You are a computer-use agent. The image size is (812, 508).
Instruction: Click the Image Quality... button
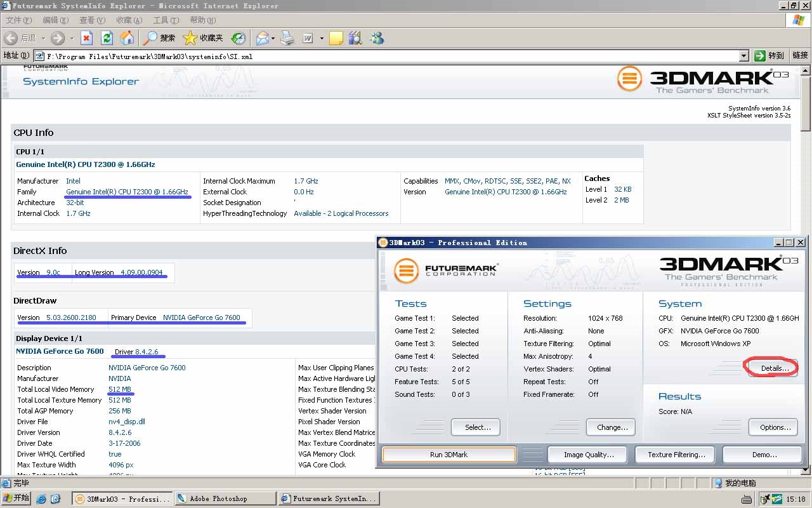click(587, 455)
